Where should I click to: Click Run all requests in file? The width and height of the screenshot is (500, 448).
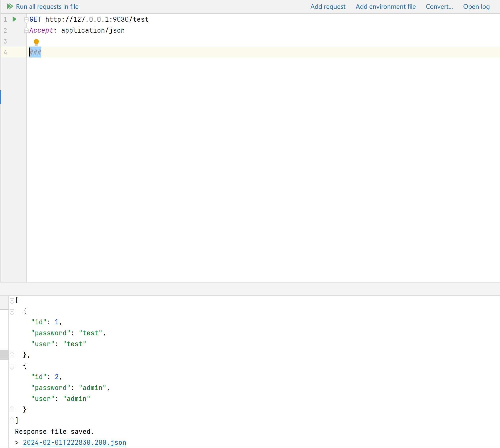coord(47,6)
